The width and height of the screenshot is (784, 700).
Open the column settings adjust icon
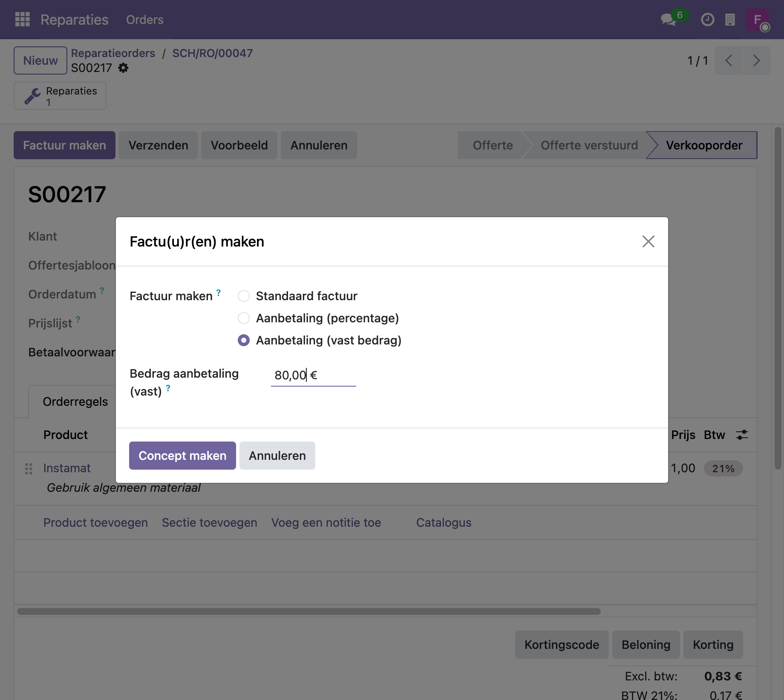(x=742, y=435)
